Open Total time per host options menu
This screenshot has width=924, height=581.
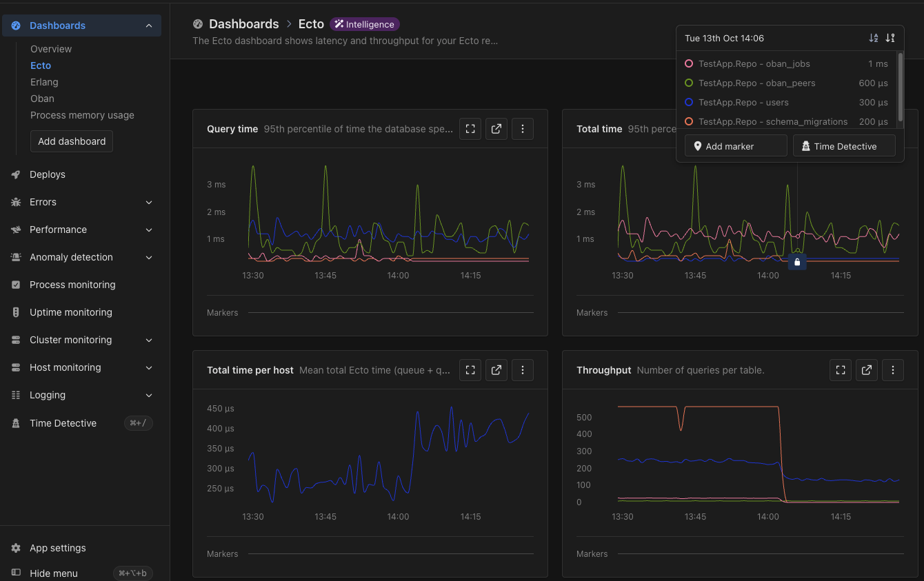pos(523,370)
